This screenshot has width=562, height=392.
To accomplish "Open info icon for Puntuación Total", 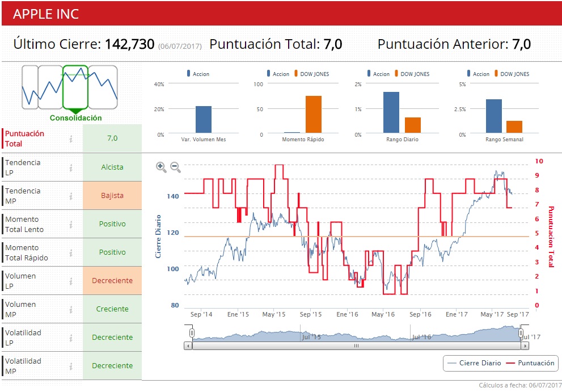I will click(x=71, y=139).
